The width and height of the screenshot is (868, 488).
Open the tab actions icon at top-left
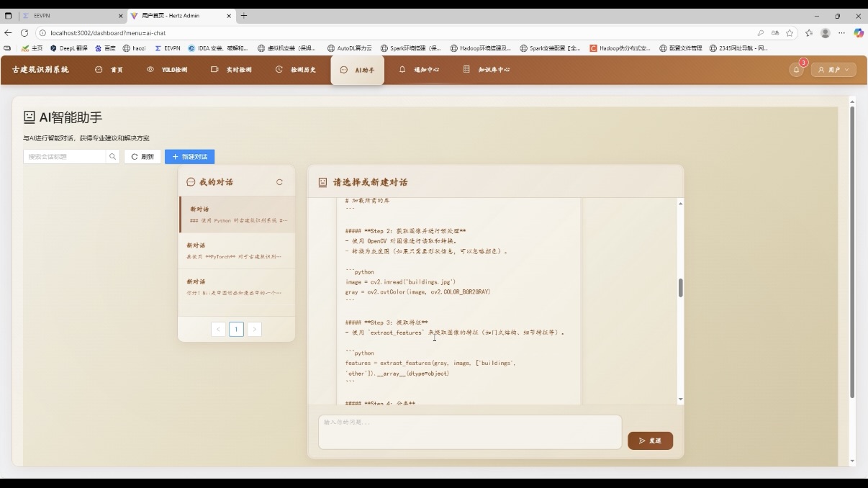(8, 15)
